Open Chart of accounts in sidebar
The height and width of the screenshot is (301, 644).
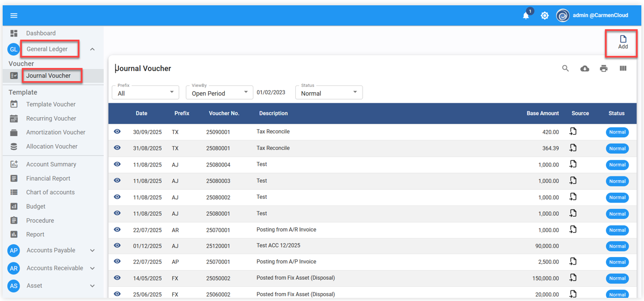click(50, 192)
